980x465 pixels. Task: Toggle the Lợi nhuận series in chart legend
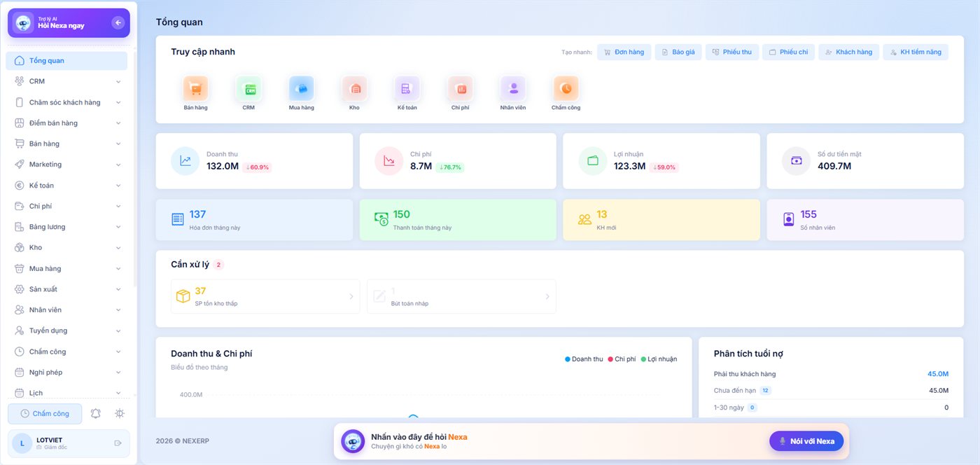tap(659, 359)
